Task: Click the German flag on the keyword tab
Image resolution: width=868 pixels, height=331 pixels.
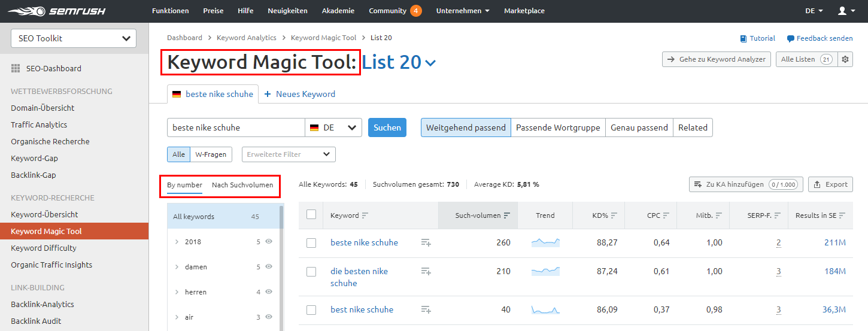Action: click(177, 95)
